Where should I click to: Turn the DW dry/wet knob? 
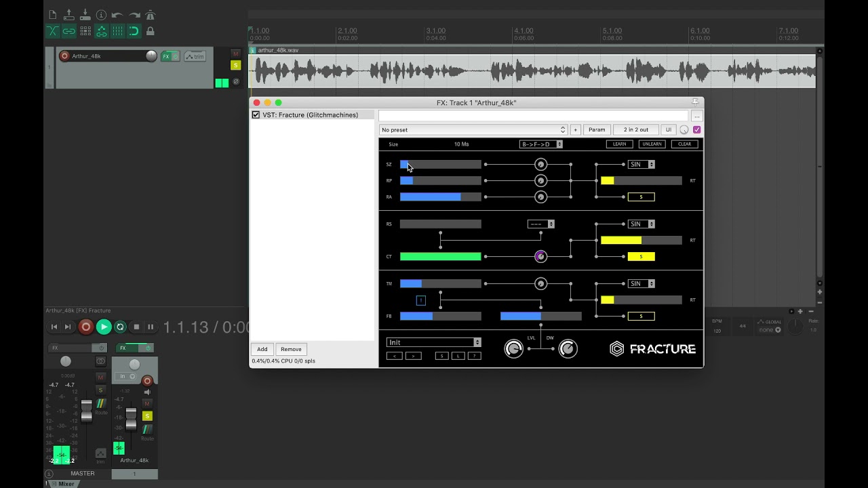(568, 349)
